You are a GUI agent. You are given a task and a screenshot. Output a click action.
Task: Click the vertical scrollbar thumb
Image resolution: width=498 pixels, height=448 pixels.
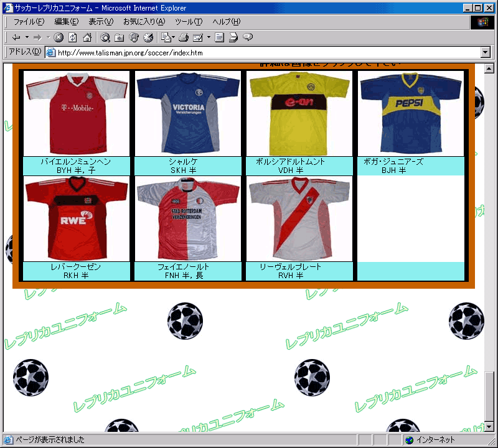(489, 396)
